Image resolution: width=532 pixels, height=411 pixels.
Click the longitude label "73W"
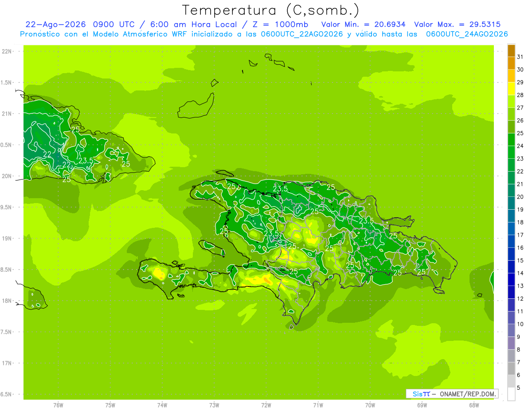tap(214, 405)
